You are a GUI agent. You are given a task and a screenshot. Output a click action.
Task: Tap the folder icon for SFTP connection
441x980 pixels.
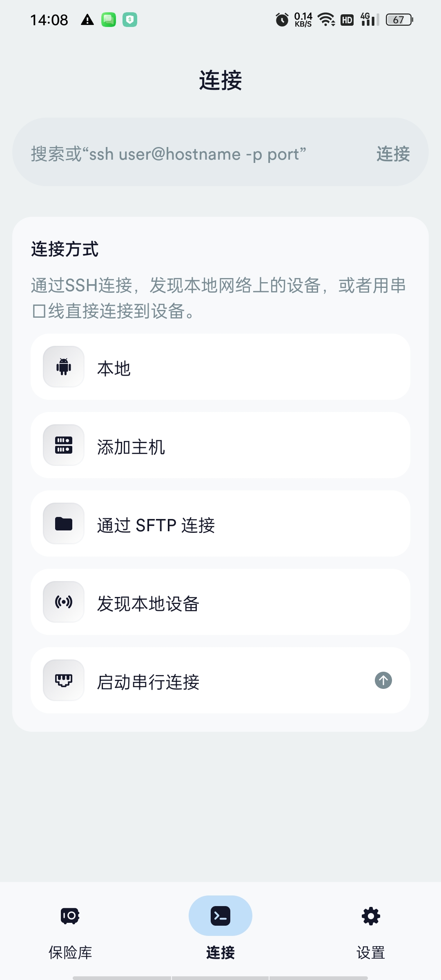point(64,523)
